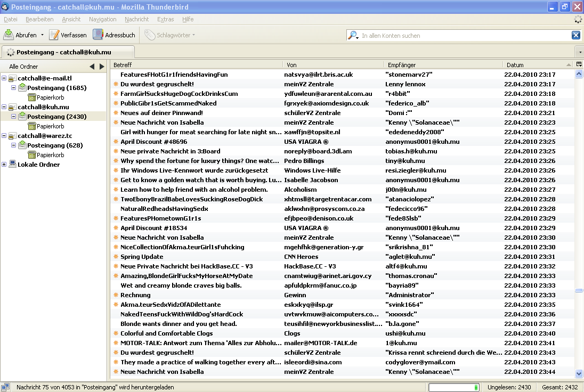
Task: Open the Ansicht menu
Action: (x=71, y=19)
